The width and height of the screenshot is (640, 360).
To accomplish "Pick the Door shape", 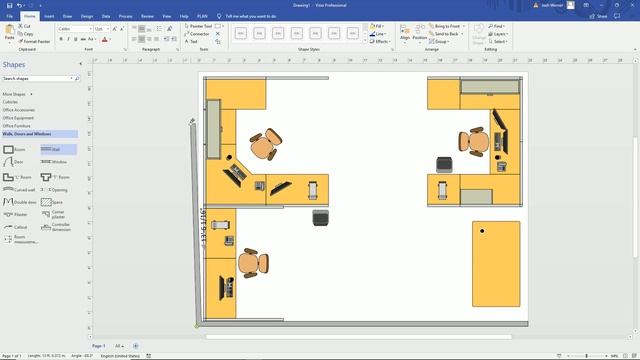I will click(x=14, y=162).
